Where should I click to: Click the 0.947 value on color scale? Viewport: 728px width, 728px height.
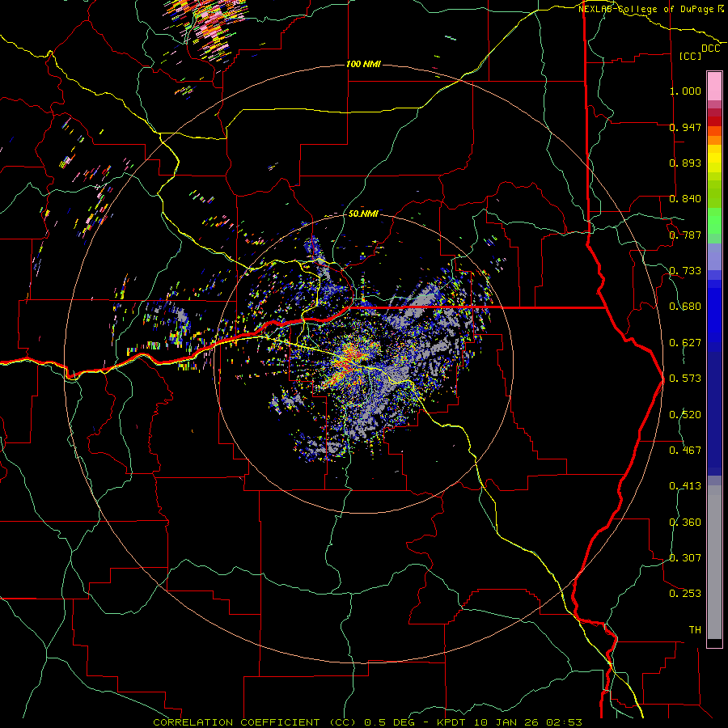[685, 127]
